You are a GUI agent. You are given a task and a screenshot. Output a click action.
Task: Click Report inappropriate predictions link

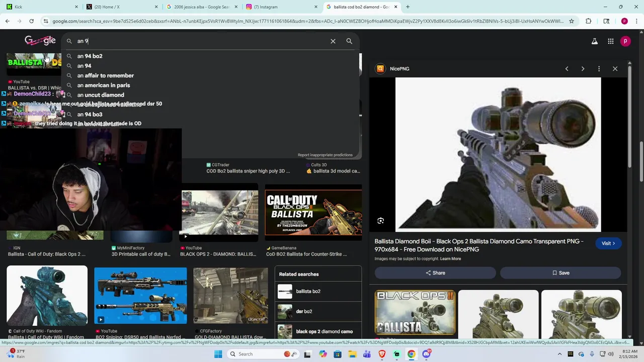(325, 155)
